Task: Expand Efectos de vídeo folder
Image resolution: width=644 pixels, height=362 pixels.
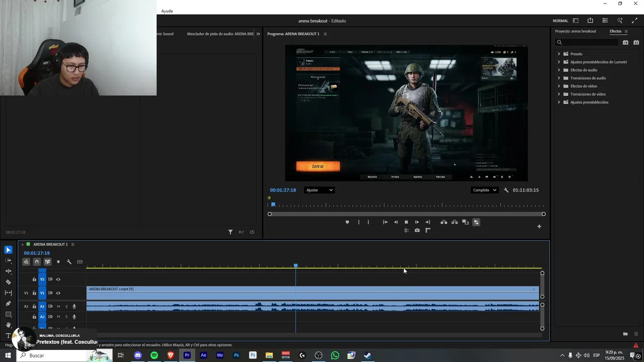Action: pyautogui.click(x=558, y=86)
